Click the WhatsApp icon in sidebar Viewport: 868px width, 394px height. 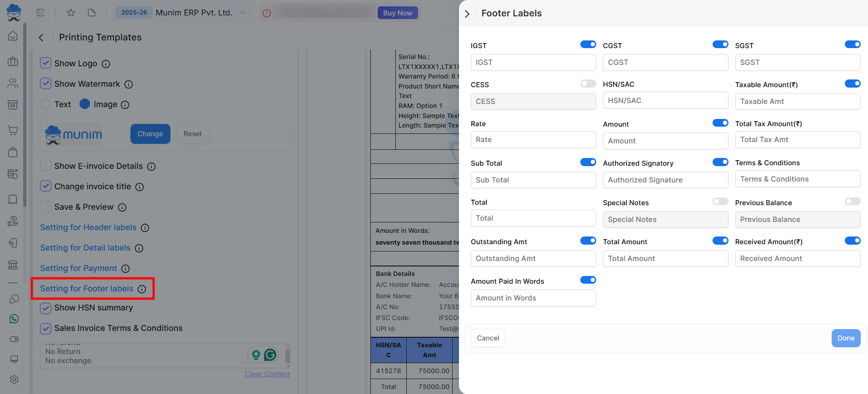coord(14,319)
